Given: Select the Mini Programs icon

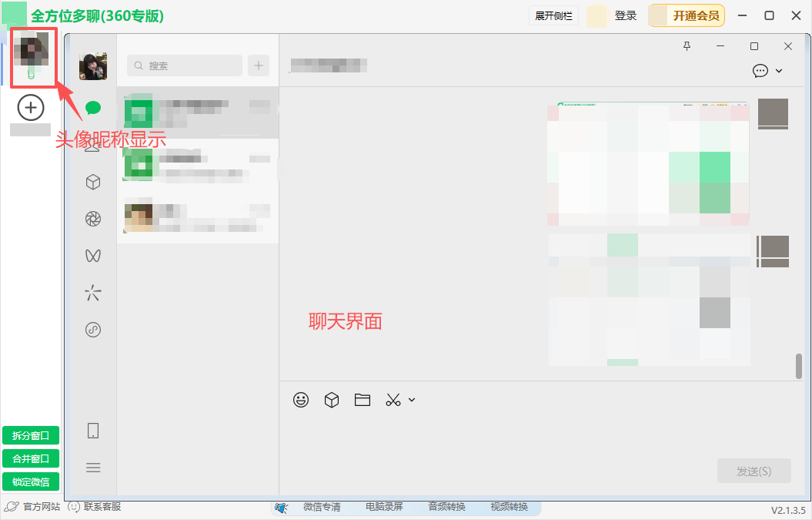Looking at the screenshot, I should click(92, 292).
